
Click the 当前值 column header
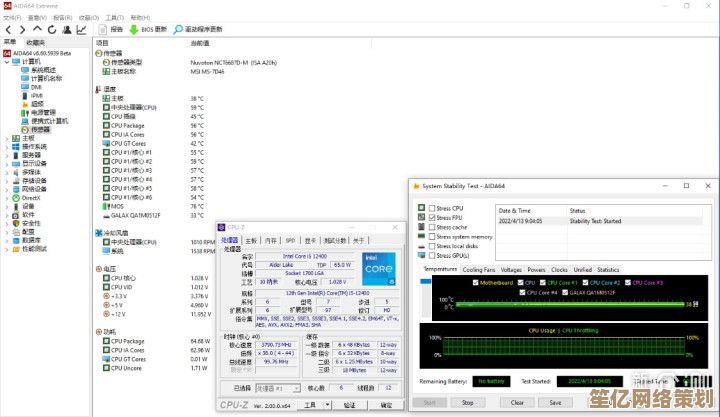pos(200,43)
